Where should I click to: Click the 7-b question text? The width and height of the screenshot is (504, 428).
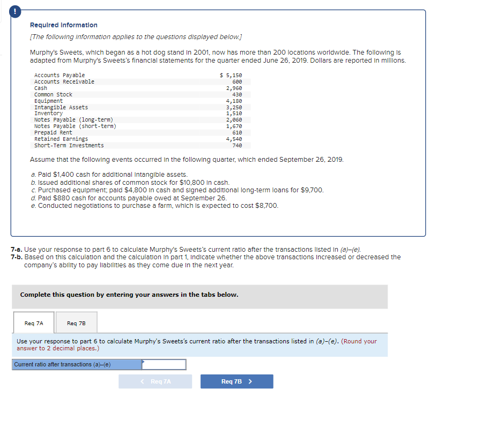click(x=206, y=261)
